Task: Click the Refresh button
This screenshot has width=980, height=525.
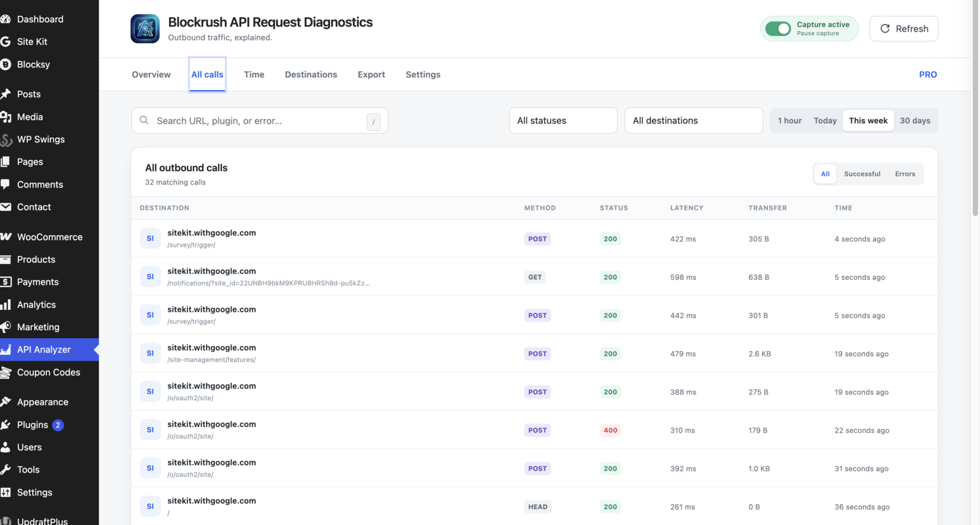Action: point(903,29)
